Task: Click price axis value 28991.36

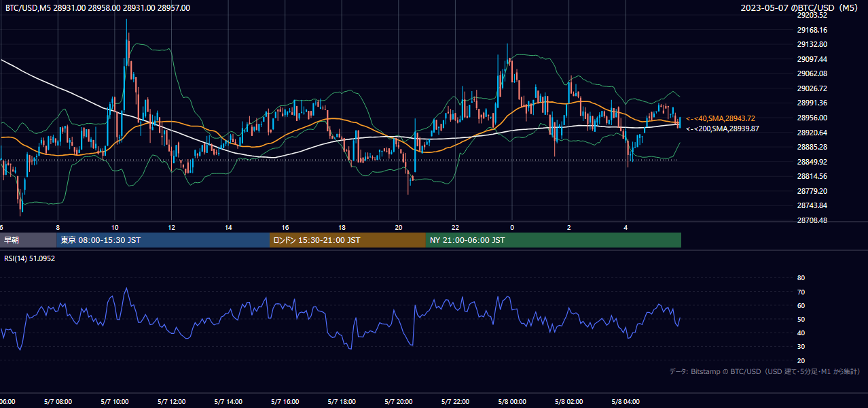Action: click(x=812, y=103)
